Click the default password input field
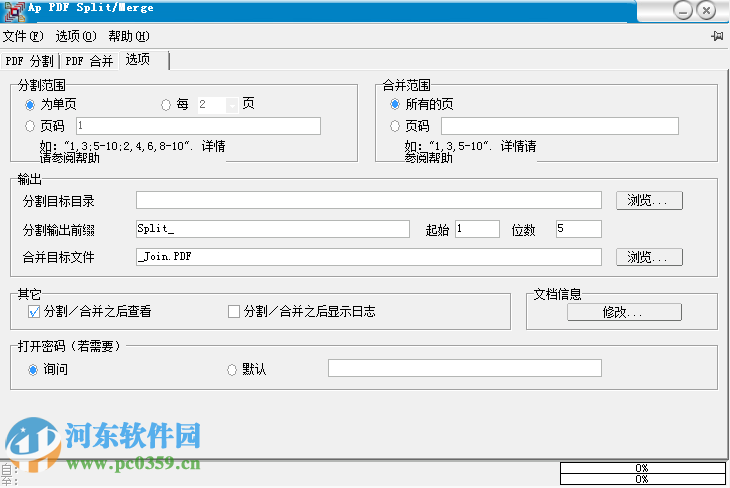This screenshot has width=730, height=488. (x=465, y=368)
